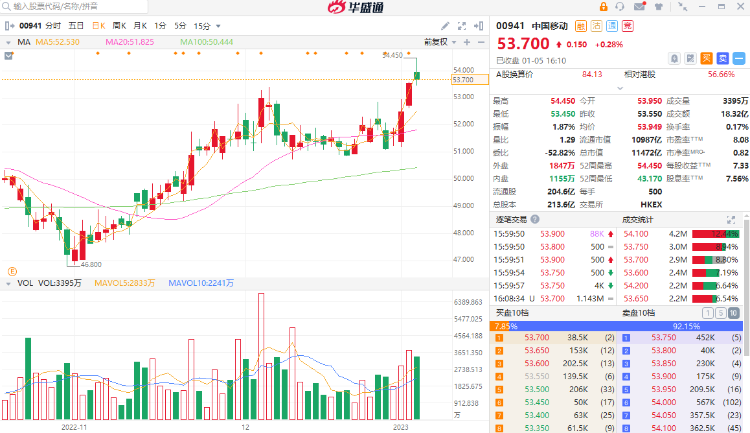Show 5 levels order book depth
Viewport: 750px width, 433px height.
[x=721, y=313]
